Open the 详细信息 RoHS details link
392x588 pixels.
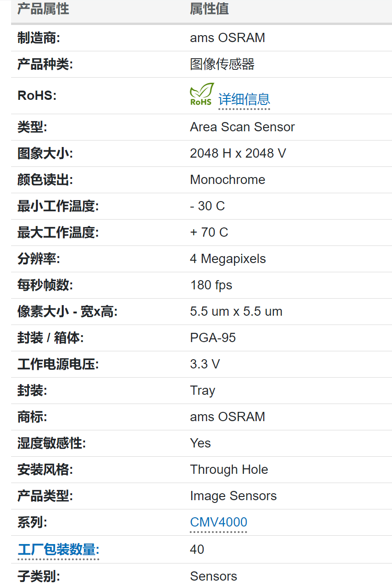(244, 99)
